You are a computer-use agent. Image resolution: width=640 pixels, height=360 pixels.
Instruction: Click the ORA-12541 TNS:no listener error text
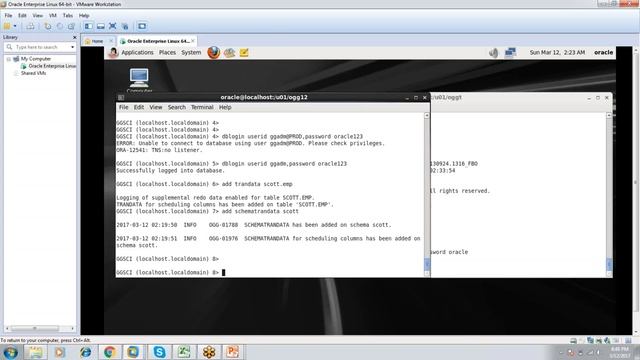pyautogui.click(x=159, y=150)
